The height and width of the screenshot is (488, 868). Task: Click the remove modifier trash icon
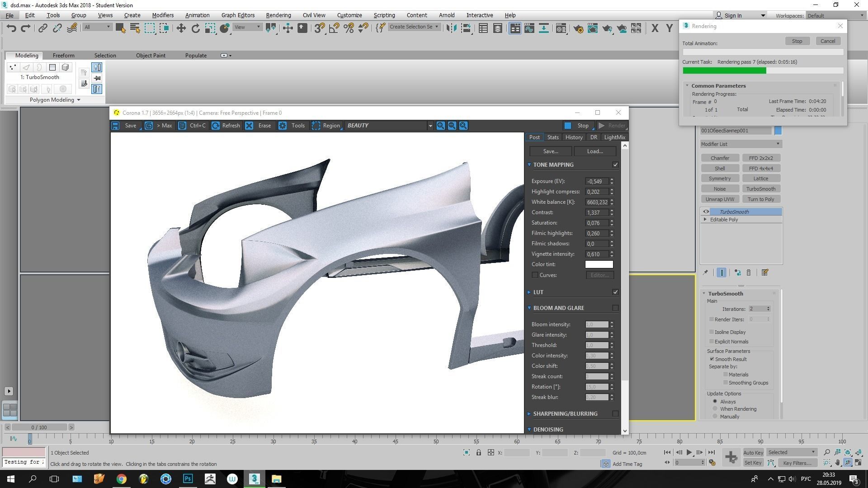(x=749, y=272)
